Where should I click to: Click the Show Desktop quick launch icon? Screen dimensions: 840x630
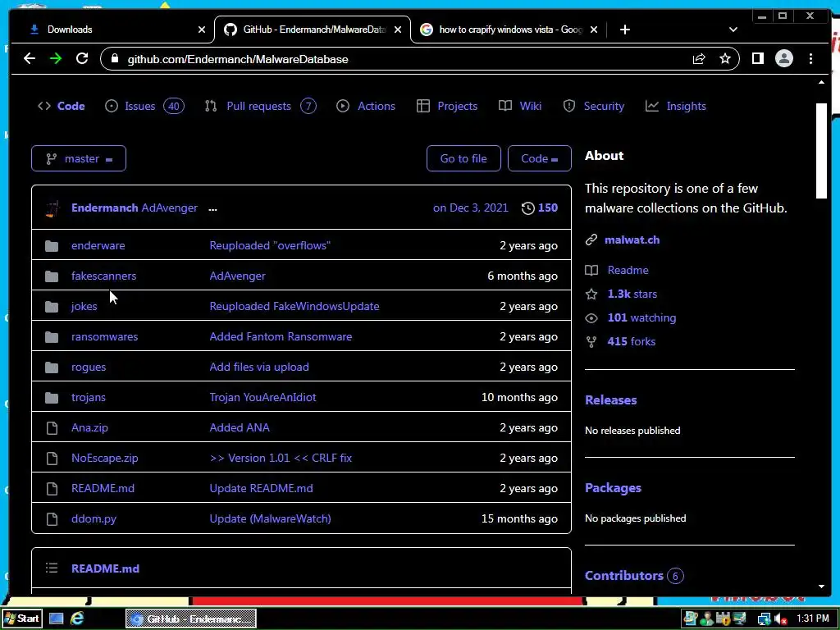tap(57, 619)
